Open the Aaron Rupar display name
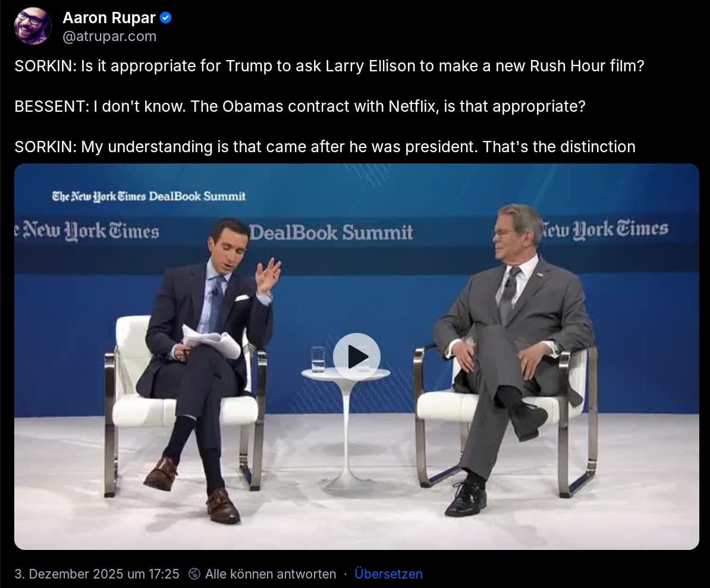The height and width of the screenshot is (588, 710). (x=109, y=18)
